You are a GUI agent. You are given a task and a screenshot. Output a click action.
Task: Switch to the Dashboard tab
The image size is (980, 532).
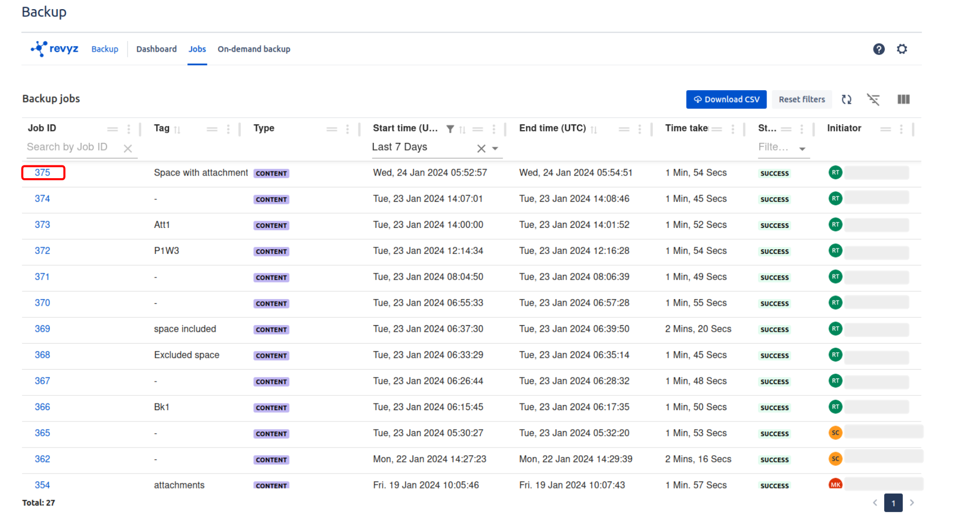coord(156,49)
